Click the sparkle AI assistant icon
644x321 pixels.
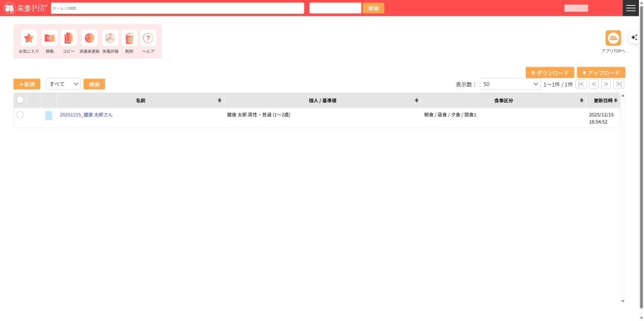click(634, 38)
